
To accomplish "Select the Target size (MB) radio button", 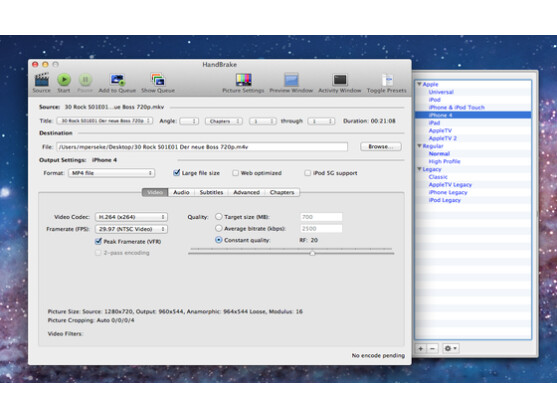I will pos(219,217).
